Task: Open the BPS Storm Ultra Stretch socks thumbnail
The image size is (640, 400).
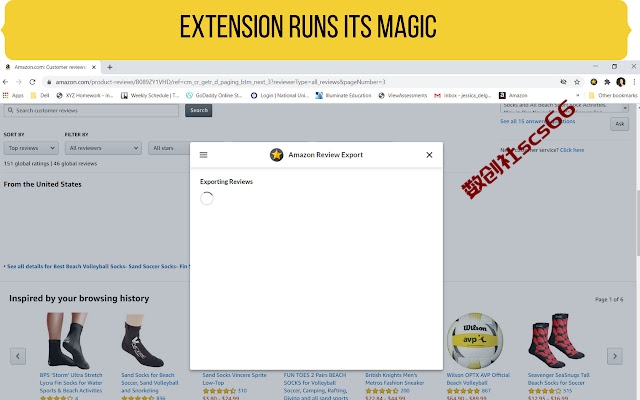Action: click(x=68, y=340)
